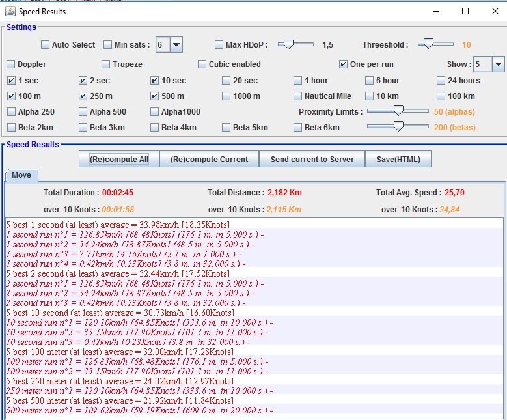Uncheck the 1 sec checkbox

(x=11, y=80)
